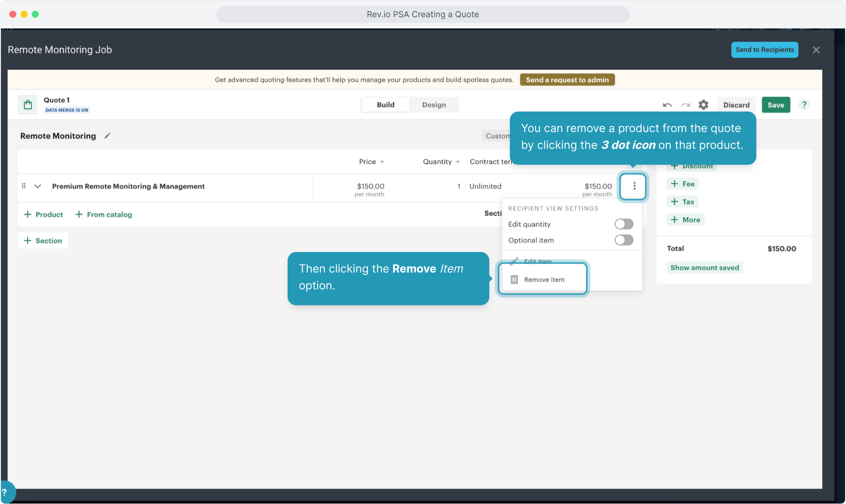Click Show amount saved link
This screenshot has height=504, width=846.
tap(704, 268)
